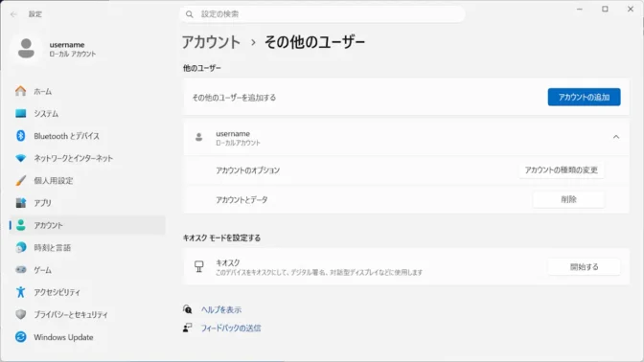Click the ネットワーク Wi-Fi icon
Screen dimensions: 644x362
click(x=20, y=158)
